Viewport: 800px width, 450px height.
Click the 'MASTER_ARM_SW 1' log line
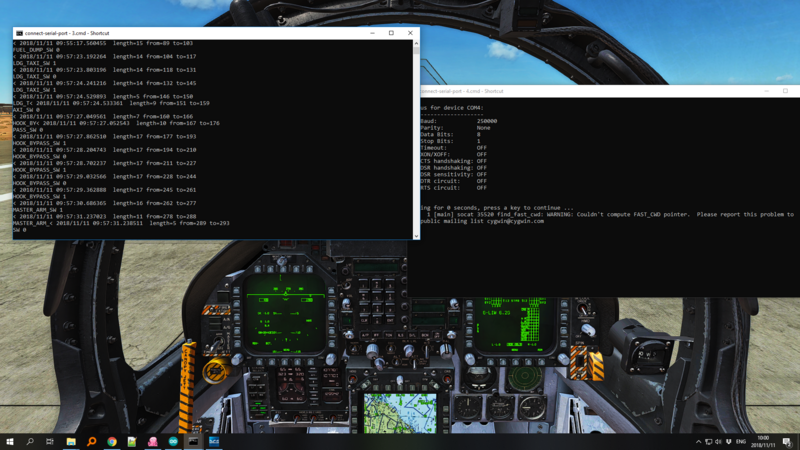38,210
